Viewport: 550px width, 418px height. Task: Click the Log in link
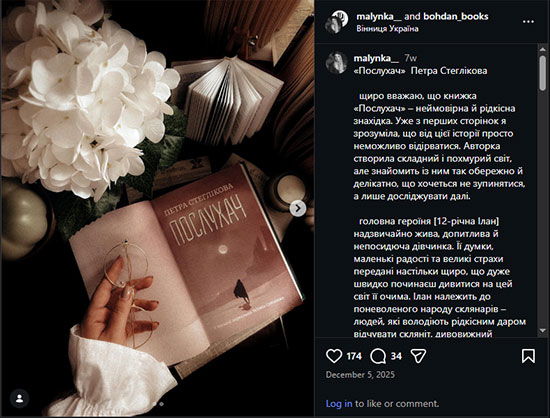(x=339, y=404)
